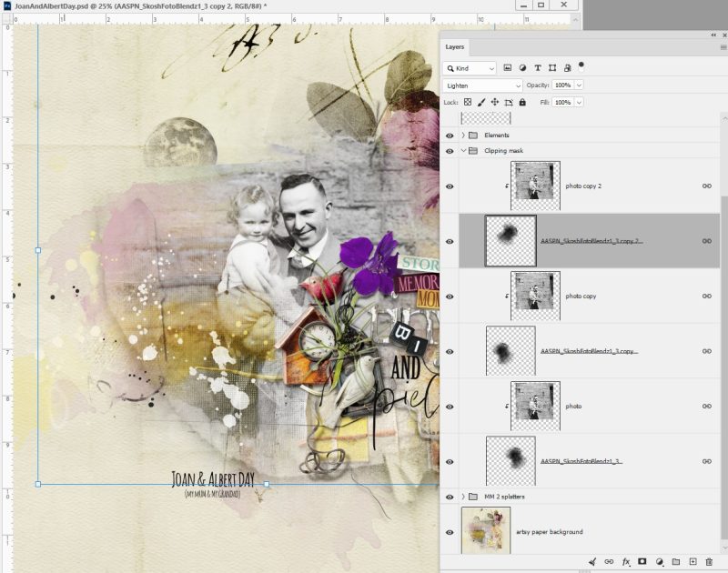Lock transparent pixels
Viewport: 728px width, 573px height.
(x=468, y=102)
